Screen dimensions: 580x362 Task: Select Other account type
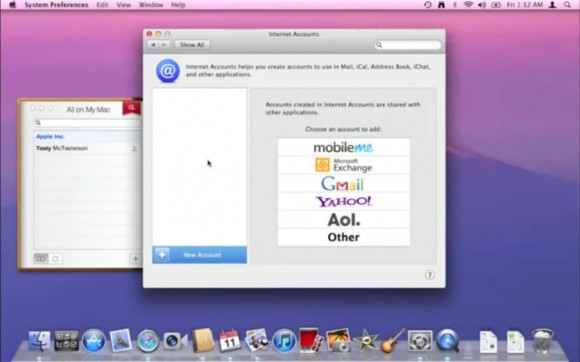344,237
